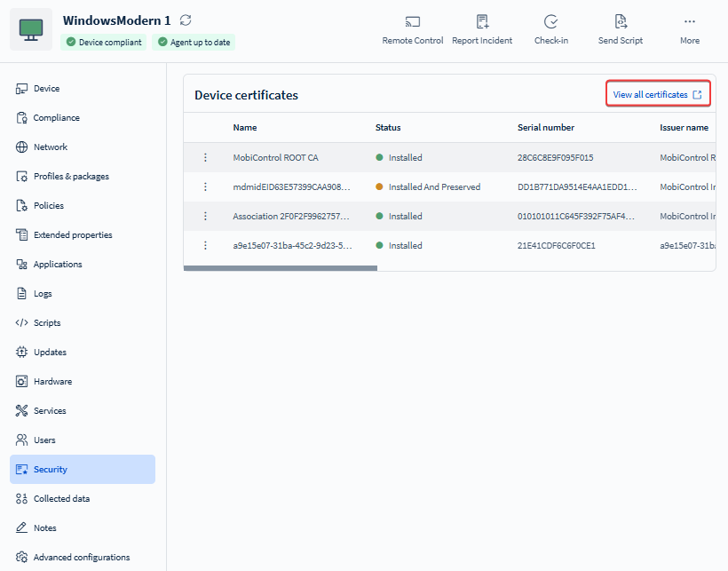Click the Send Script icon
This screenshot has width=728, height=571.
620,22
